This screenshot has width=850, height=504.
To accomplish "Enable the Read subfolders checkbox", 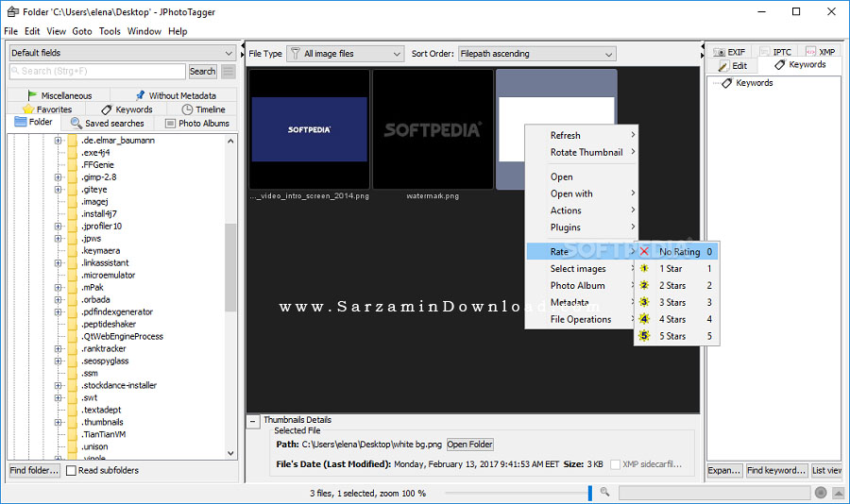I will (71, 470).
